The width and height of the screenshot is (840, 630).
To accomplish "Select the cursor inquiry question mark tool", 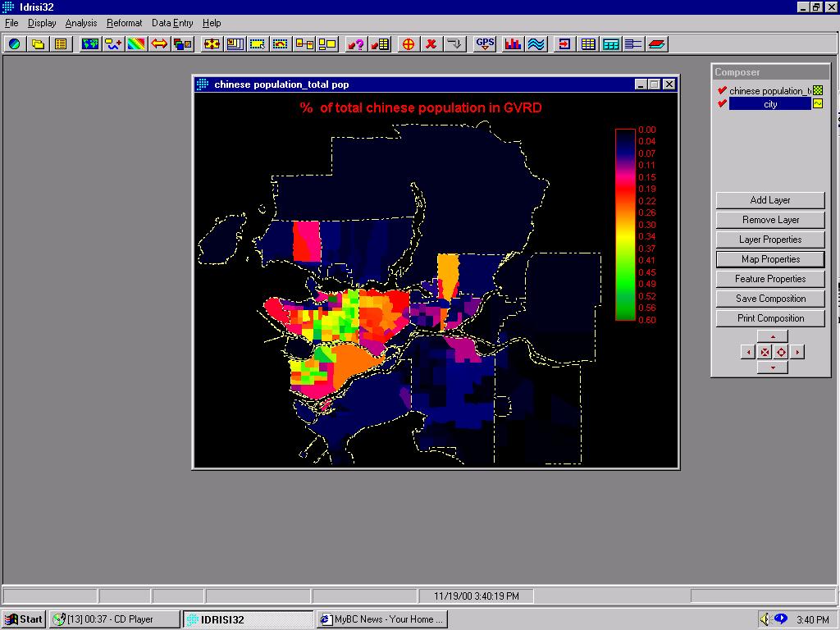I will 355,44.
